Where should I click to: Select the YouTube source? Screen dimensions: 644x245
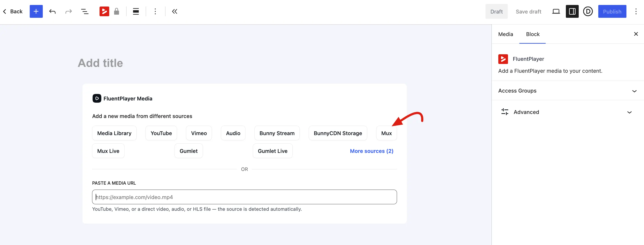pyautogui.click(x=161, y=133)
